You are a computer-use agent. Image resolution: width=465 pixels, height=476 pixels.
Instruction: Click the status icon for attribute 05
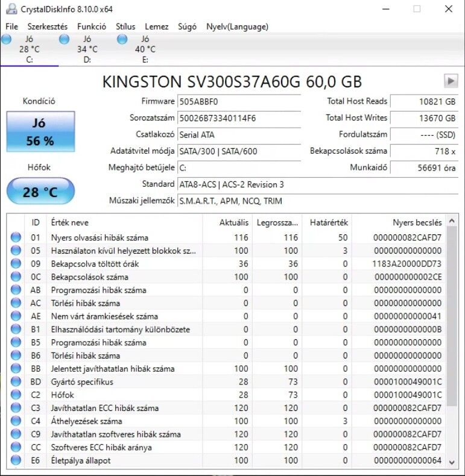point(16,250)
